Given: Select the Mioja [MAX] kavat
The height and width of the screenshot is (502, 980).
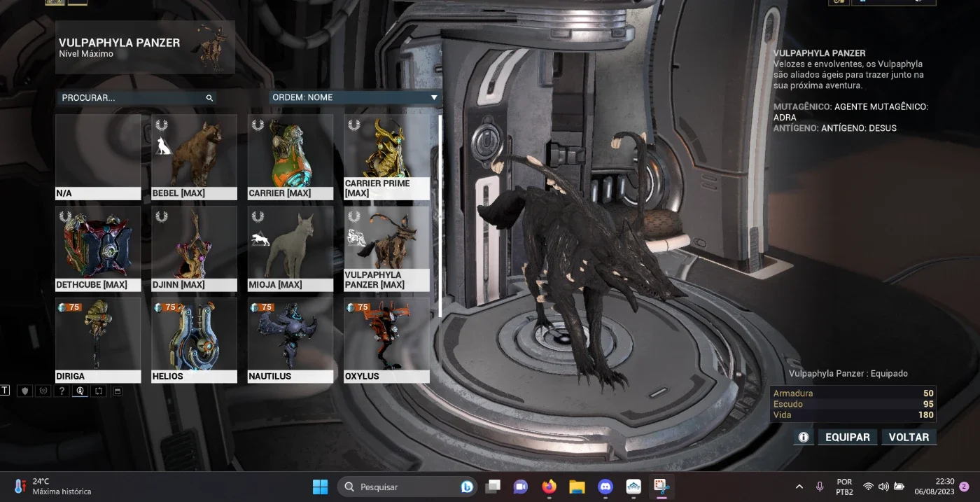Looking at the screenshot, I should click(x=290, y=249).
